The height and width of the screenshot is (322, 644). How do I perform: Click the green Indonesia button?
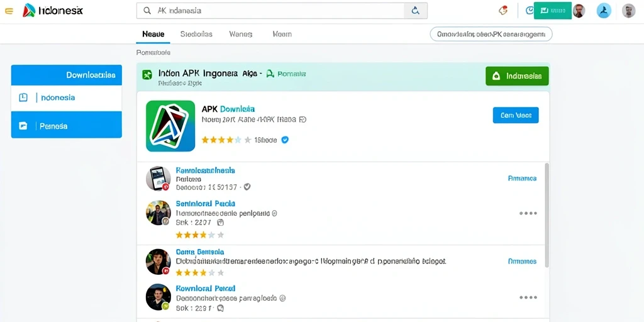click(517, 76)
